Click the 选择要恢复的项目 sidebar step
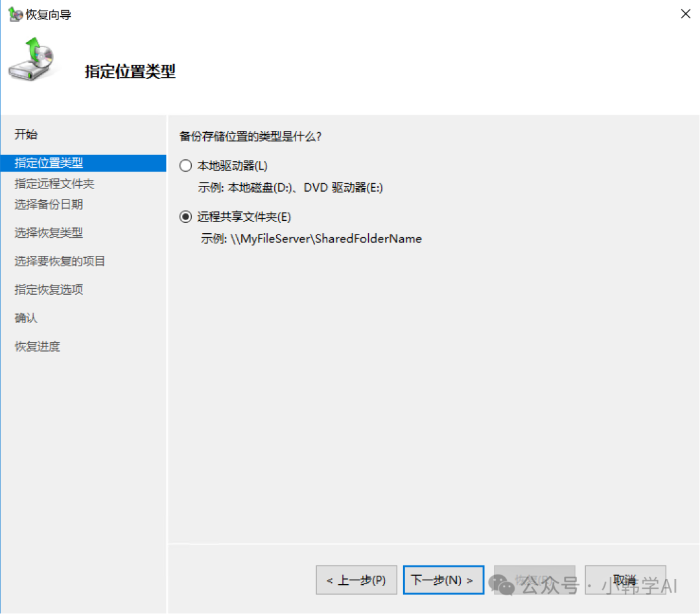The width and height of the screenshot is (700, 614). 60,262
